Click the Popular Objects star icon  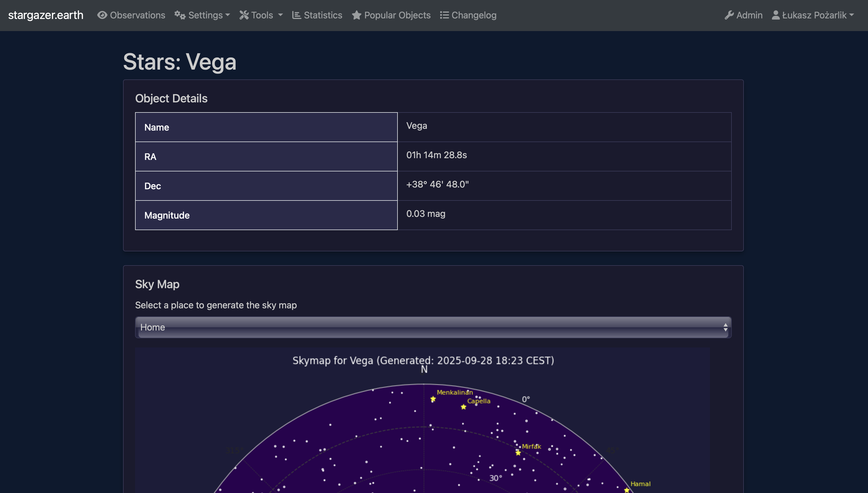pos(356,15)
